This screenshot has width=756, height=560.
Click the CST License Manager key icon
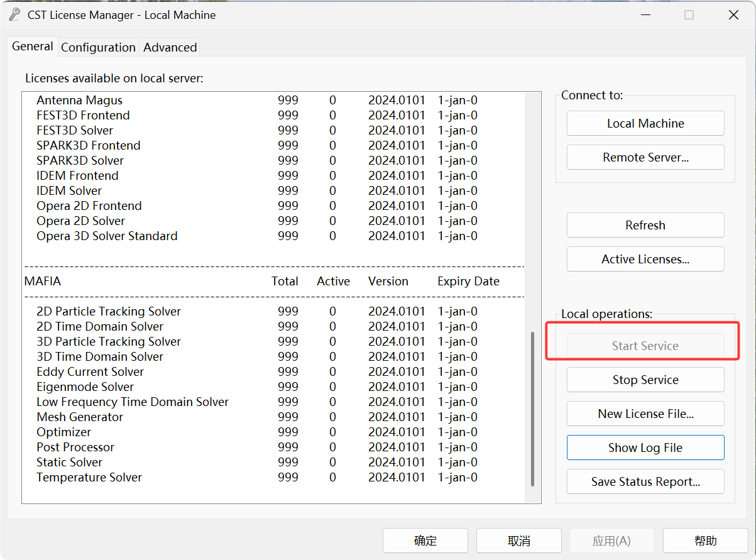coord(14,15)
